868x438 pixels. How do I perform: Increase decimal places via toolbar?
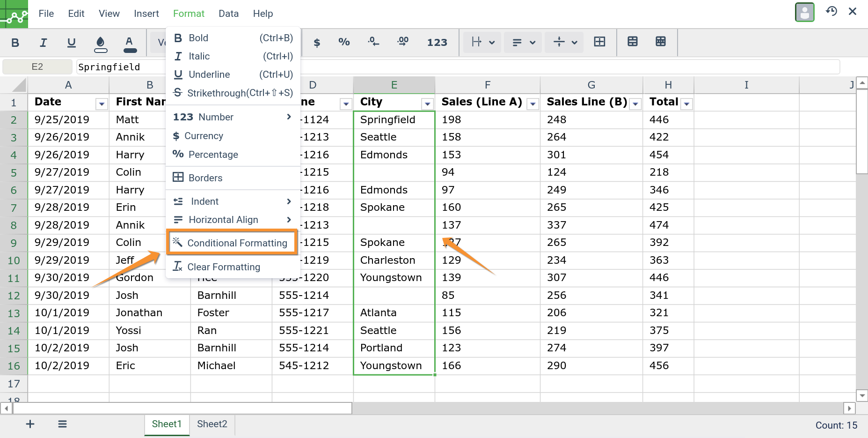point(402,42)
